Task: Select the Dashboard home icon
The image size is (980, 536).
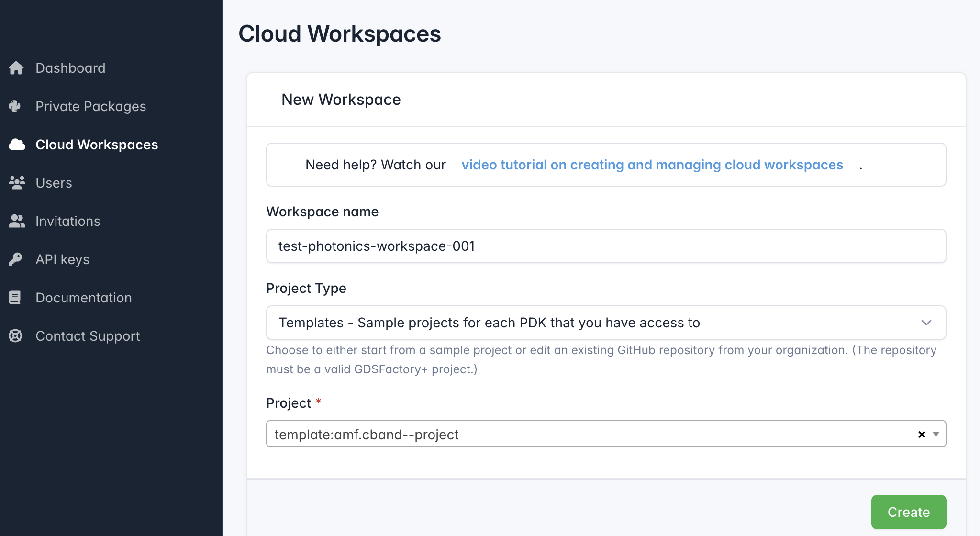Action: (15, 68)
